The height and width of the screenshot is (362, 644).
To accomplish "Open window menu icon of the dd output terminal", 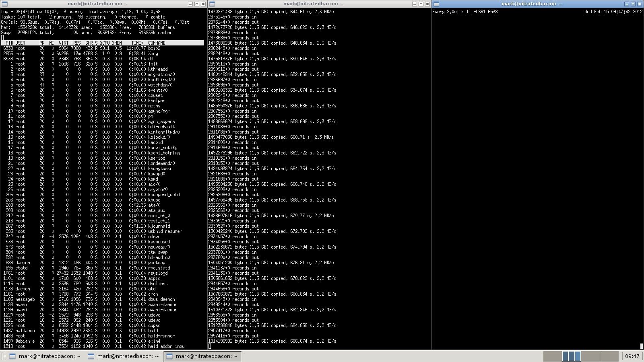I will 212,4.
